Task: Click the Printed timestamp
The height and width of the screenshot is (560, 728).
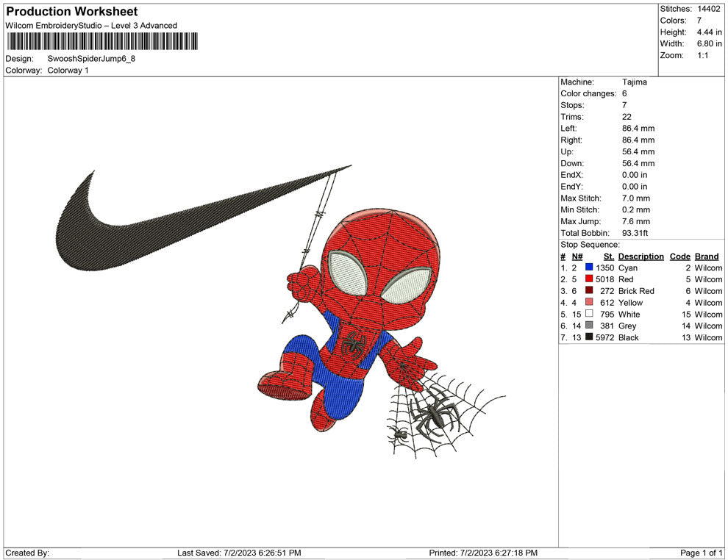Action: tap(483, 553)
